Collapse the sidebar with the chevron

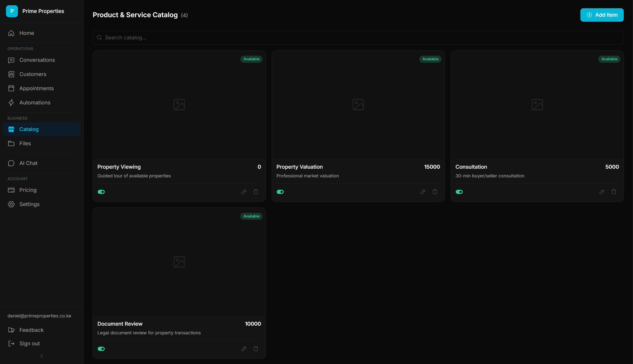point(42,356)
